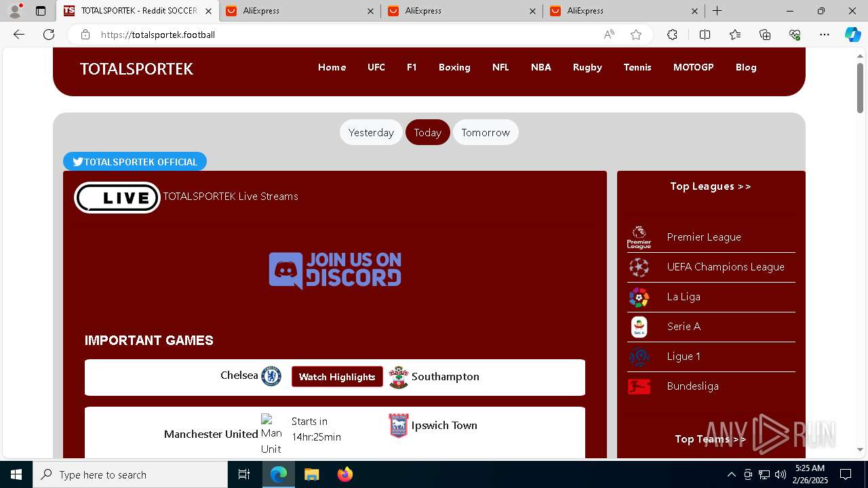868x488 pixels.
Task: Open Boxing in site navigation
Action: click(x=454, y=67)
